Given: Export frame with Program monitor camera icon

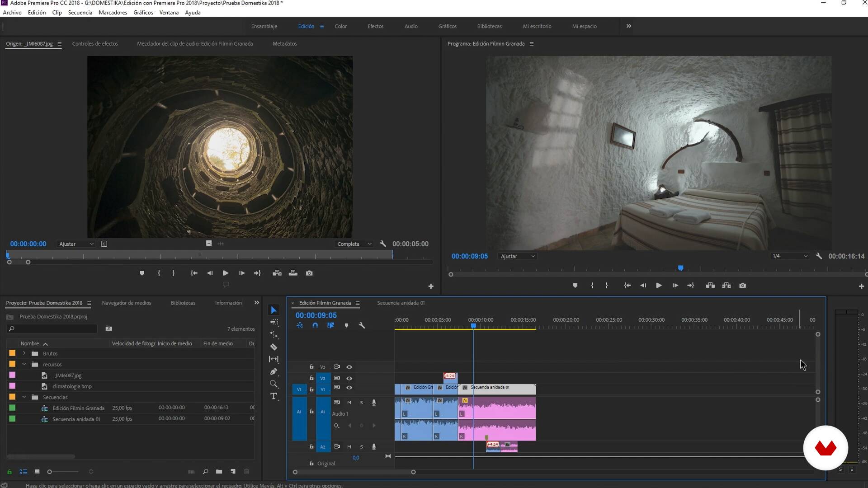Looking at the screenshot, I should click(742, 286).
